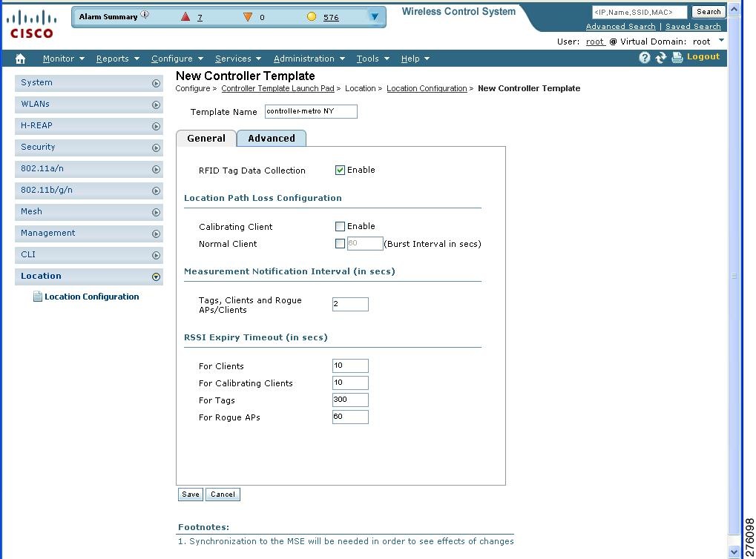The width and height of the screenshot is (756, 559).
Task: Open the Services menu
Action: 238,59
